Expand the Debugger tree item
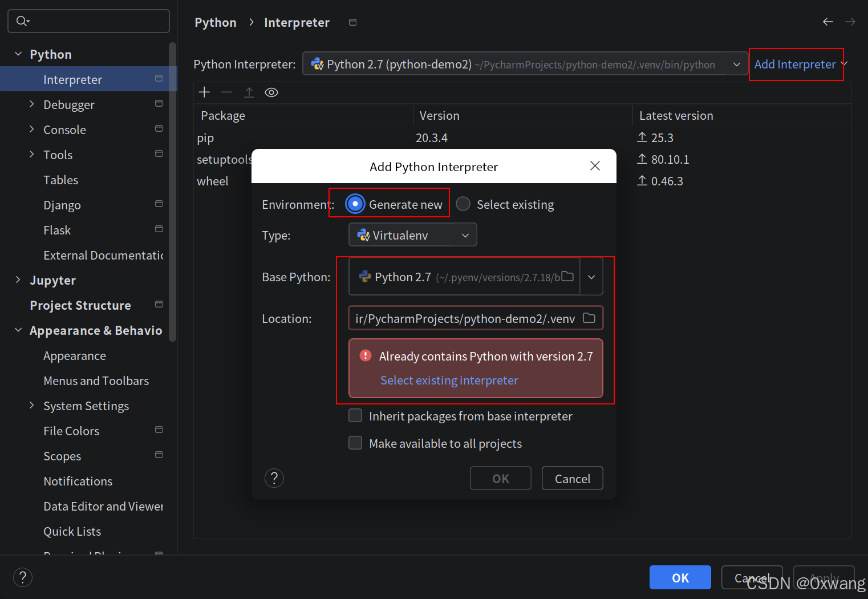 tap(32, 104)
